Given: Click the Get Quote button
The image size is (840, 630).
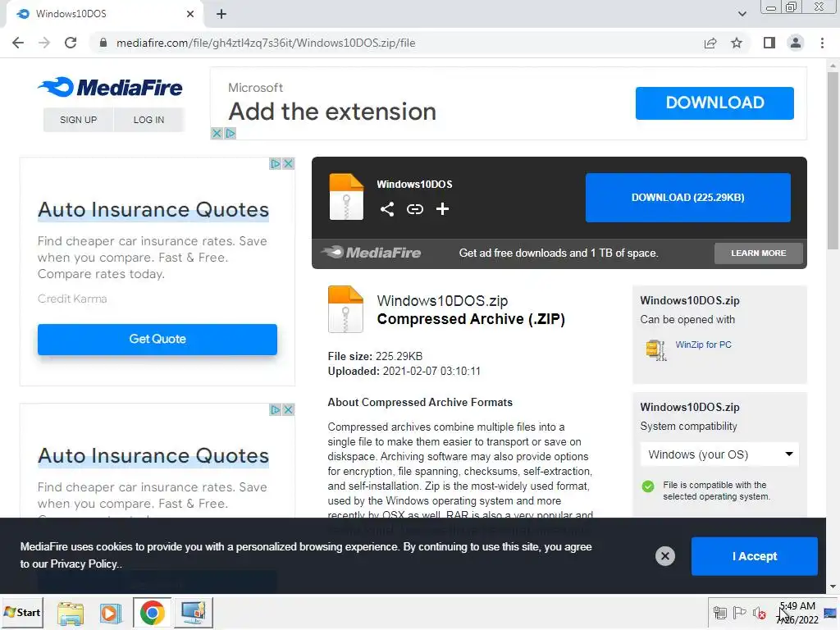Looking at the screenshot, I should 157,339.
